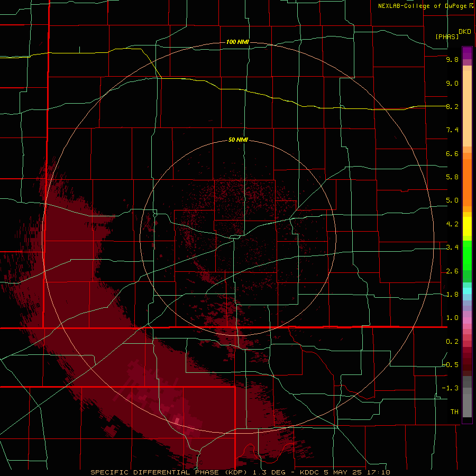Screen dimensions: 476x476
Task: Click the 9.8 value on the color scale
Action: tap(452, 59)
